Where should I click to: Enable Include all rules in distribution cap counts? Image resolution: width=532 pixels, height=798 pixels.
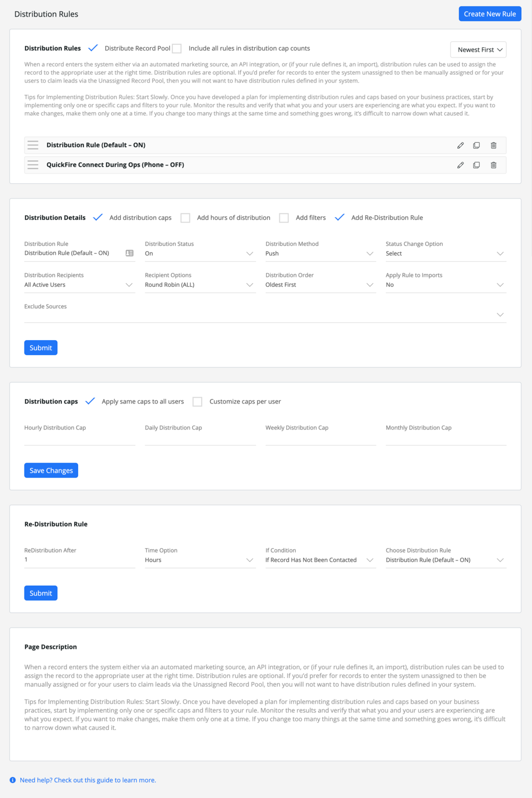pyautogui.click(x=177, y=48)
